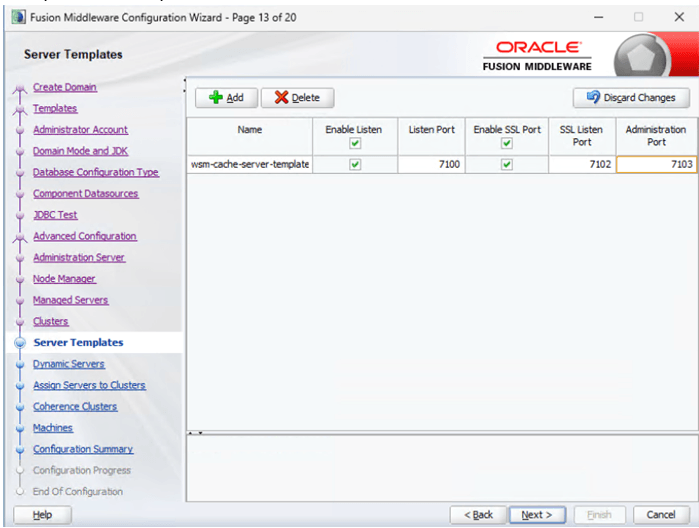Go to Component Datasources step
The image size is (699, 528).
86,194
